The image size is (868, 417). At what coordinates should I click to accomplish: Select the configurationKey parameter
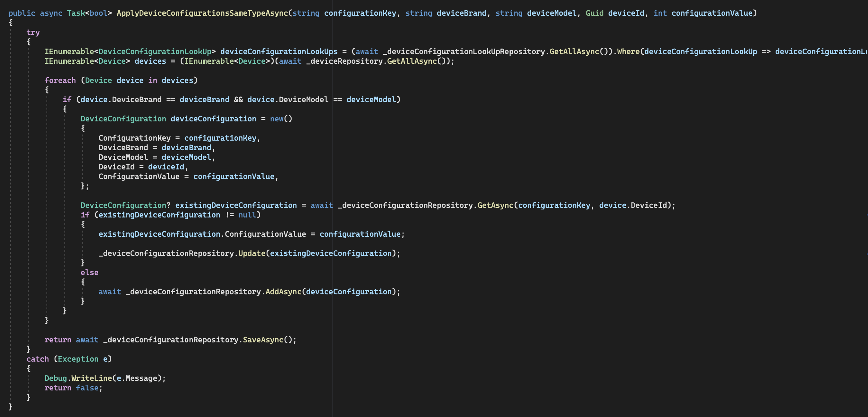[361, 13]
